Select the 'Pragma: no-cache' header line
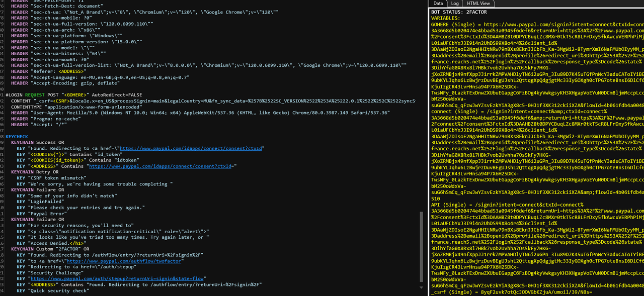The height and width of the screenshot is (296, 644). (46, 119)
